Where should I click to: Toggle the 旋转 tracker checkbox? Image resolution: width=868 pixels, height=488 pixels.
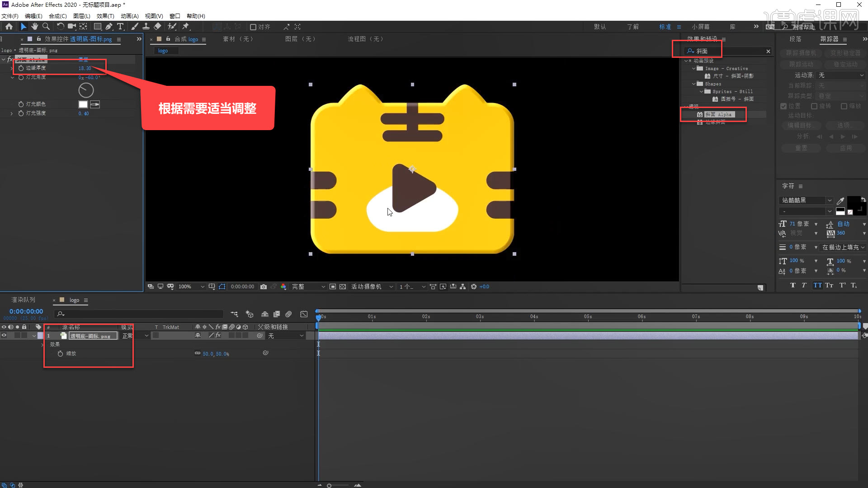(814, 106)
